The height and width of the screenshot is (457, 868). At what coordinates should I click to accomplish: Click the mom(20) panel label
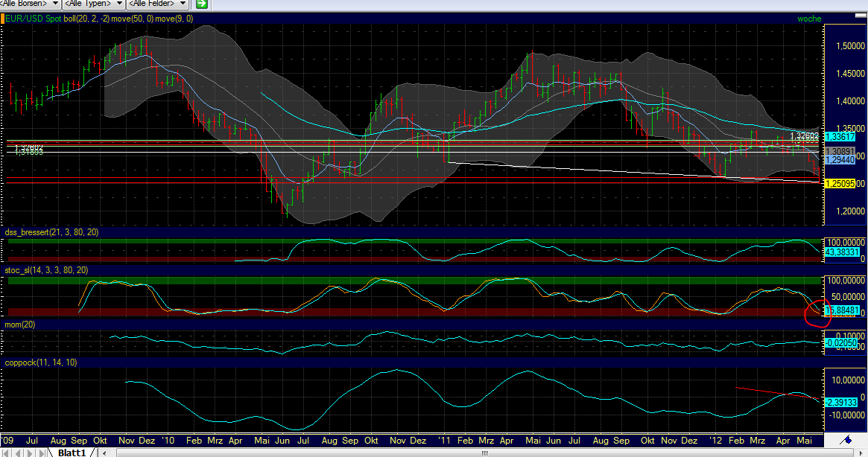pos(20,325)
